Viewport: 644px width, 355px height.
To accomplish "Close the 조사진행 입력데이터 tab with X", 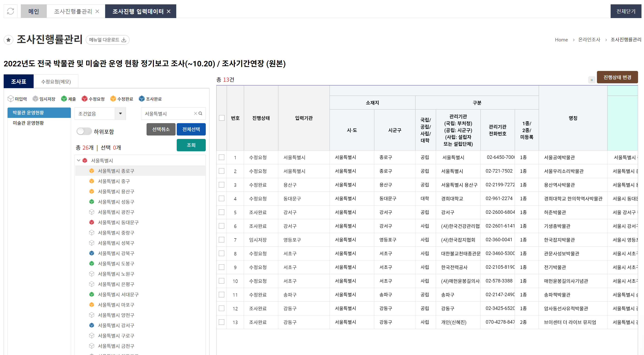I will 169,11.
